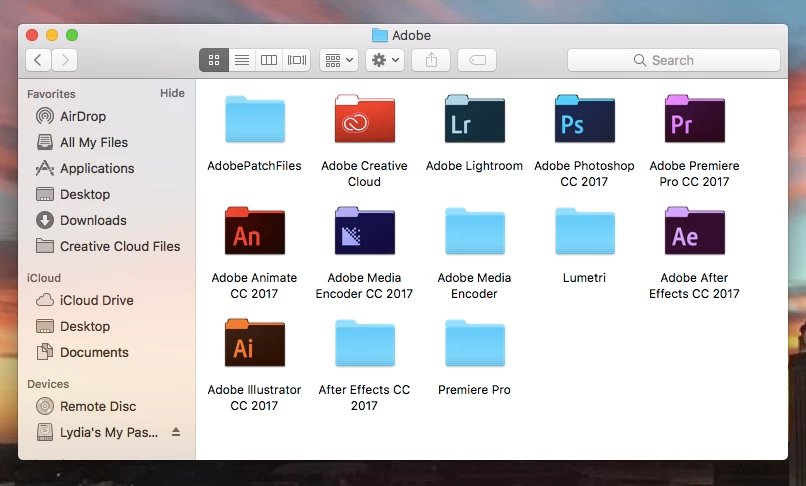Minimize the Finder window
Image resolution: width=806 pixels, height=486 pixels.
pyautogui.click(x=52, y=35)
